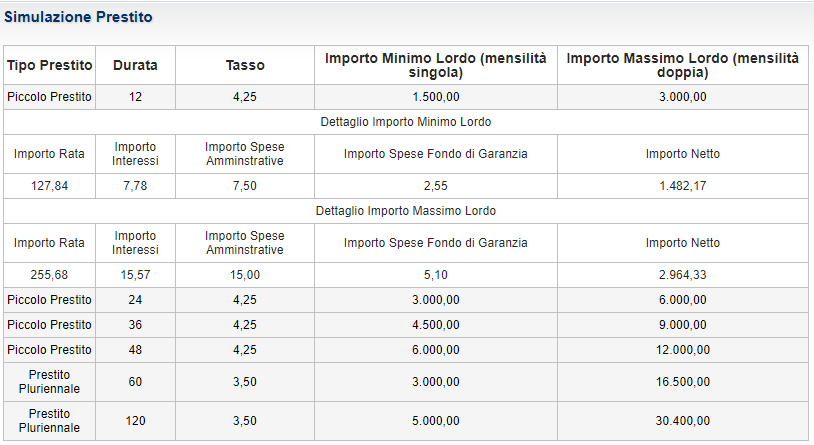Viewport: 814px width, 445px height.
Task: Click the Tipo Prestito column header
Action: click(x=50, y=65)
